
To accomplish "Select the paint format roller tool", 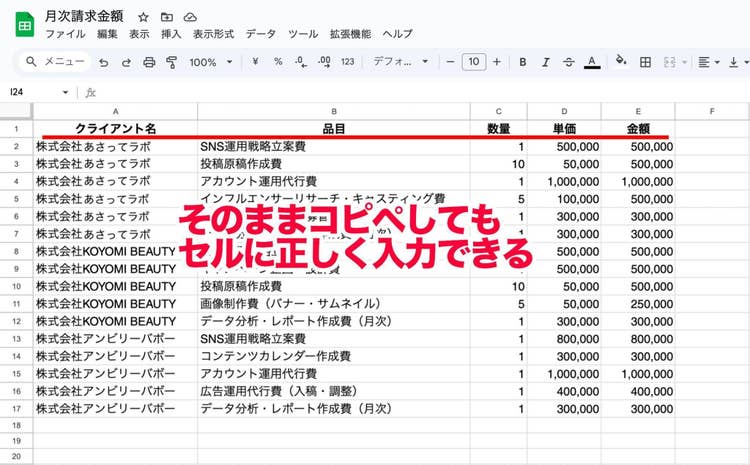I will (171, 62).
